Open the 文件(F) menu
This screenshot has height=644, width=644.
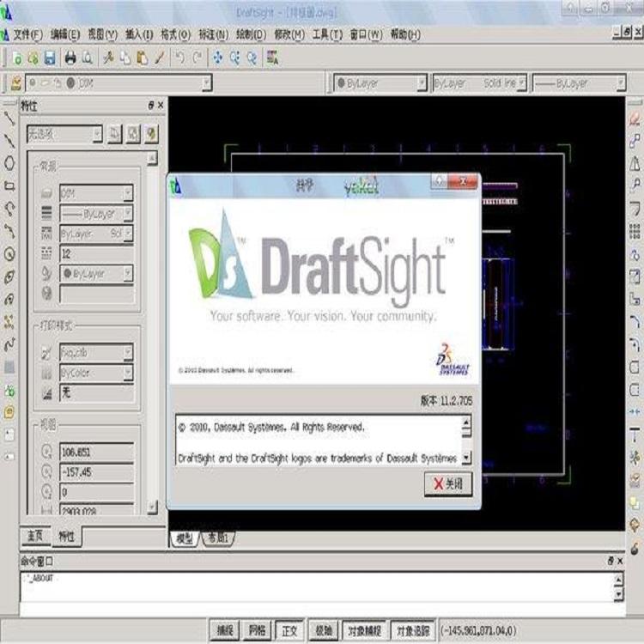(x=27, y=34)
